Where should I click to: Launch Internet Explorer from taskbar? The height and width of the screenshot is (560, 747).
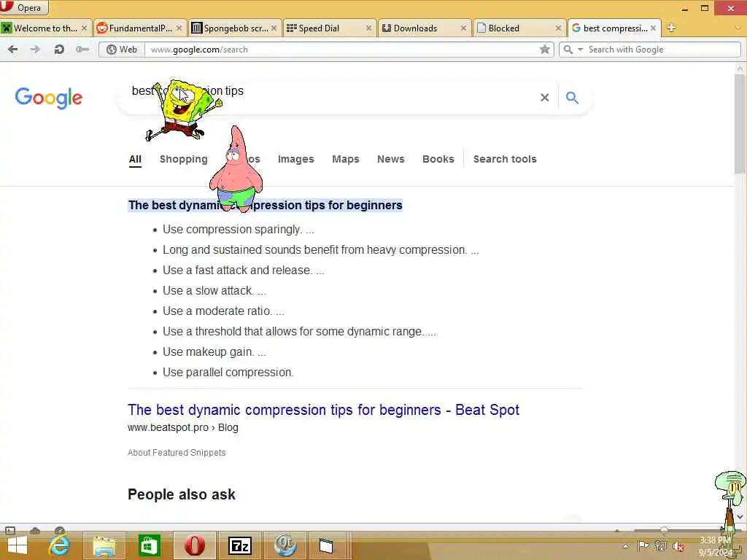(60, 546)
